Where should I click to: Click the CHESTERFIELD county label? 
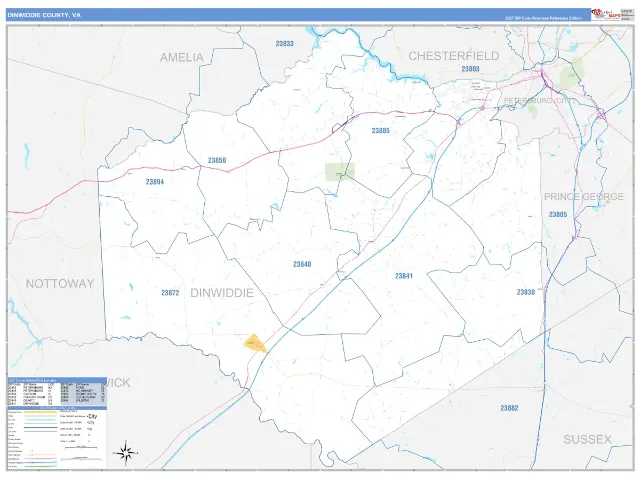tap(454, 56)
